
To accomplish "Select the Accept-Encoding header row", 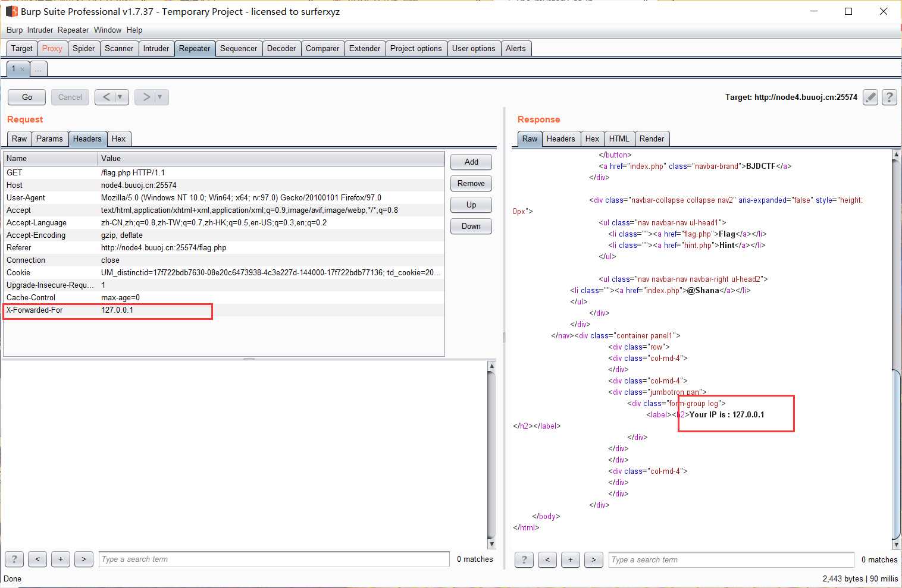I will click(224, 235).
